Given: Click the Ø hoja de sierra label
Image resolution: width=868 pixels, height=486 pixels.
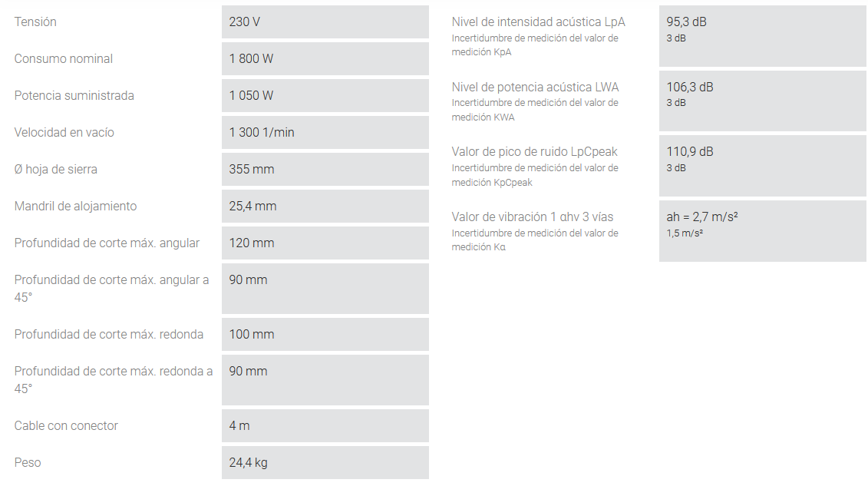Looking at the screenshot, I should (x=56, y=170).
